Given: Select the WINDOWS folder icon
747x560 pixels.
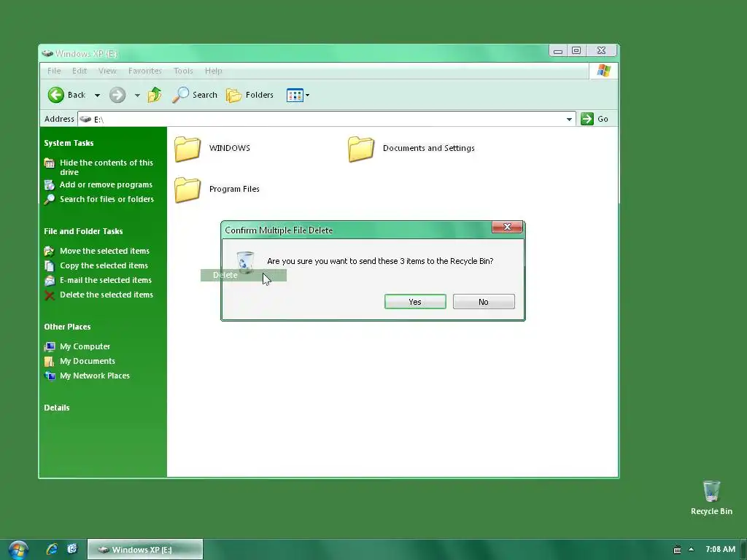Looking at the screenshot, I should pyautogui.click(x=187, y=149).
